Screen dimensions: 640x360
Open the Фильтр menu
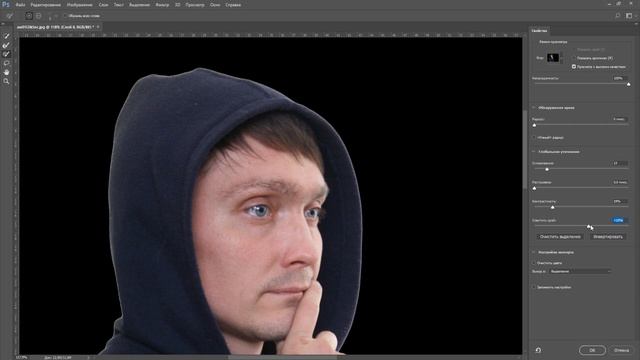point(162,5)
